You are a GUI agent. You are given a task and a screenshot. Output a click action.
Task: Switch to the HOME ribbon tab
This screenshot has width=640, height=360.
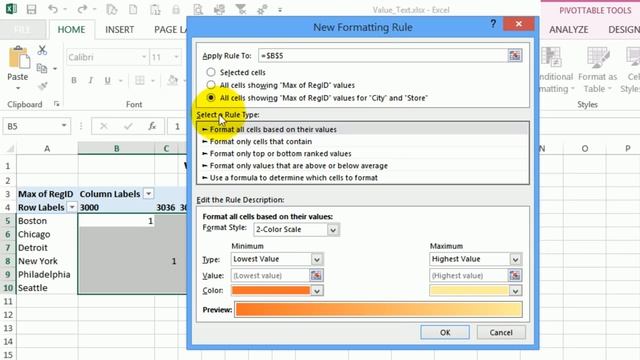pyautogui.click(x=71, y=29)
